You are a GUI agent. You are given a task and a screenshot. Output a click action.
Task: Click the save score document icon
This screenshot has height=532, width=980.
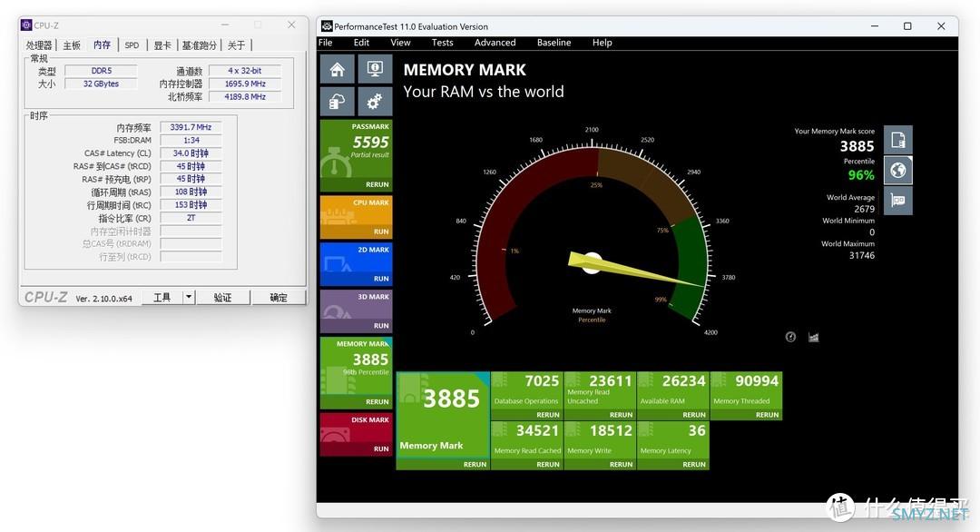[x=898, y=140]
